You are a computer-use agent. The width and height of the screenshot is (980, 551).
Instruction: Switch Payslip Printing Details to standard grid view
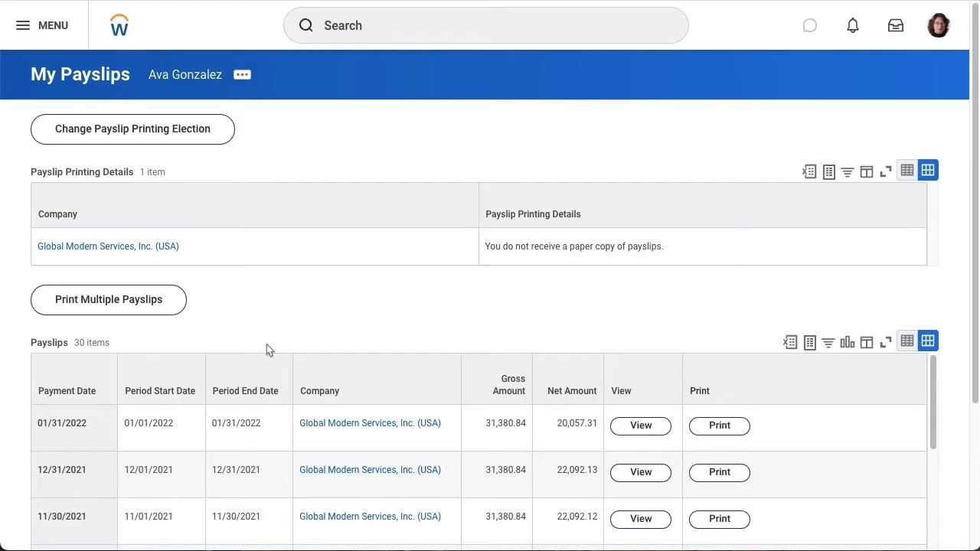click(x=928, y=170)
